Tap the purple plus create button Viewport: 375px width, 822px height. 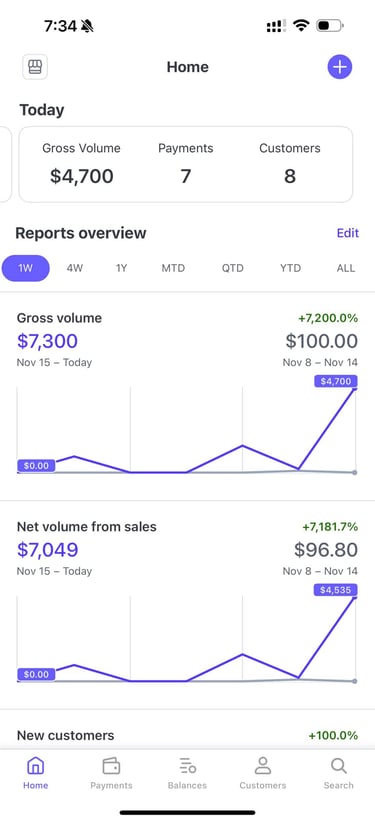[x=340, y=67]
